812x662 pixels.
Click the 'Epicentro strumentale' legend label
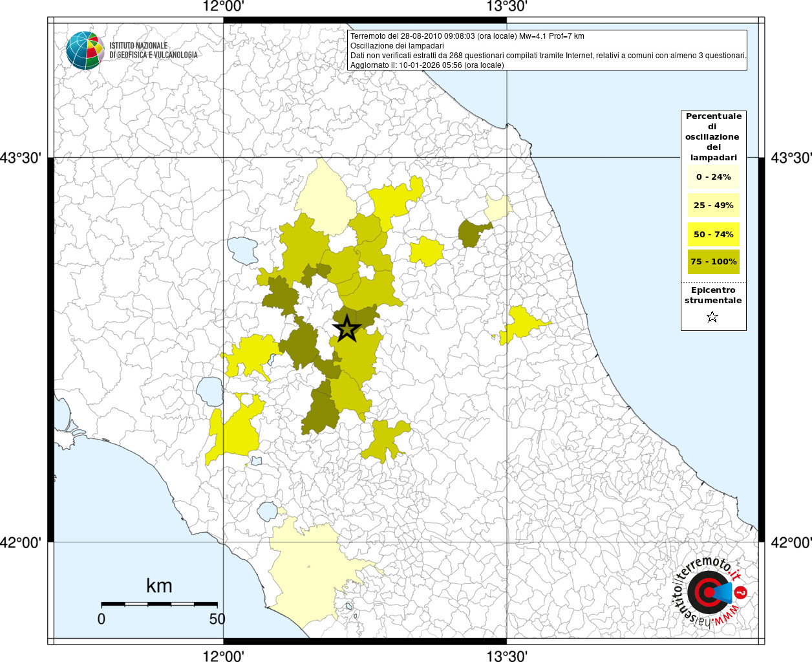pos(713,295)
